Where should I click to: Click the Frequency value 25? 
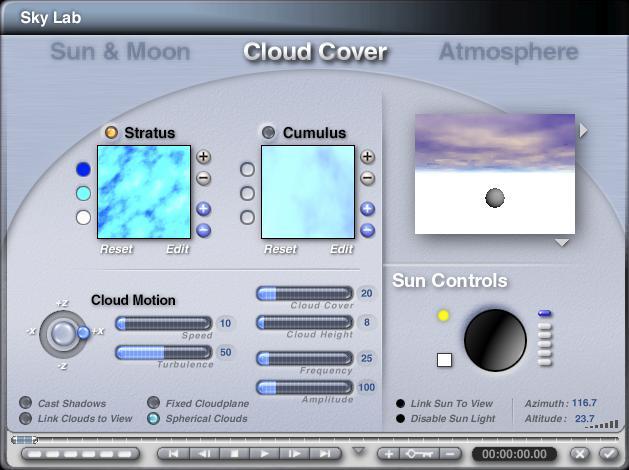point(367,359)
